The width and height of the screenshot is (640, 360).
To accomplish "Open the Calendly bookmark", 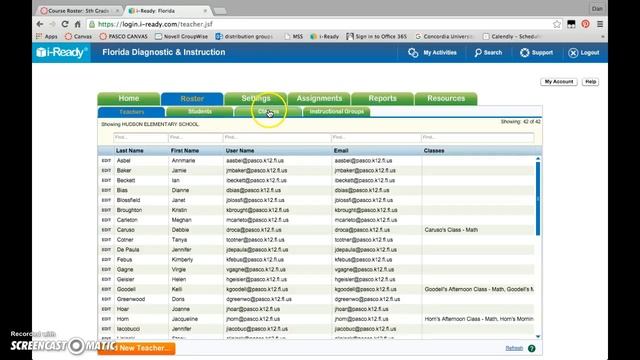I will pyautogui.click(x=512, y=36).
